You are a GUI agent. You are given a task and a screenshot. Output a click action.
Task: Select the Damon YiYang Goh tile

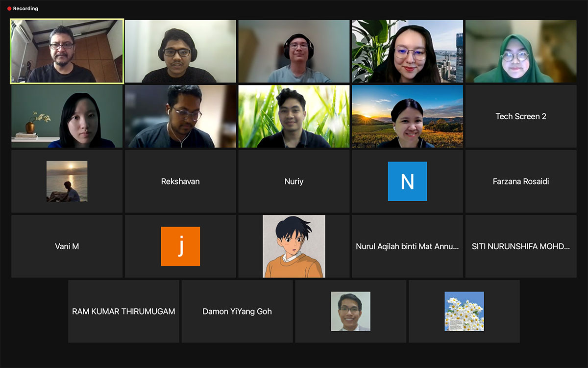(x=237, y=311)
